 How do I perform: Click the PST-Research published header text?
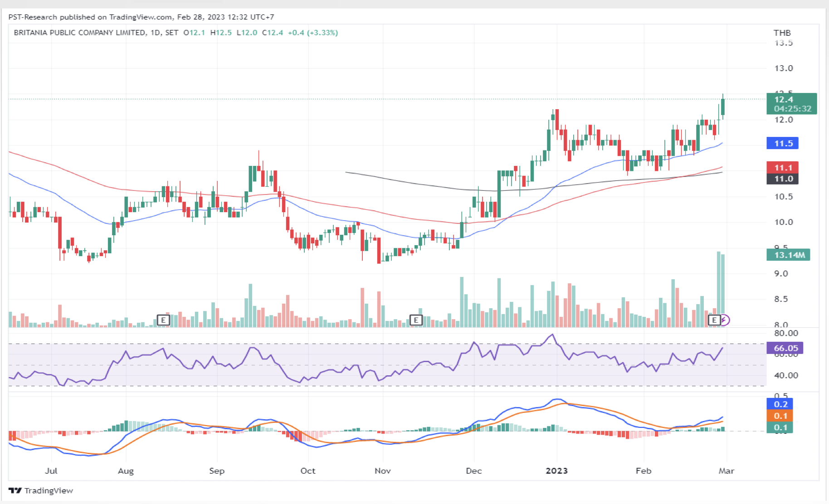click(x=141, y=17)
